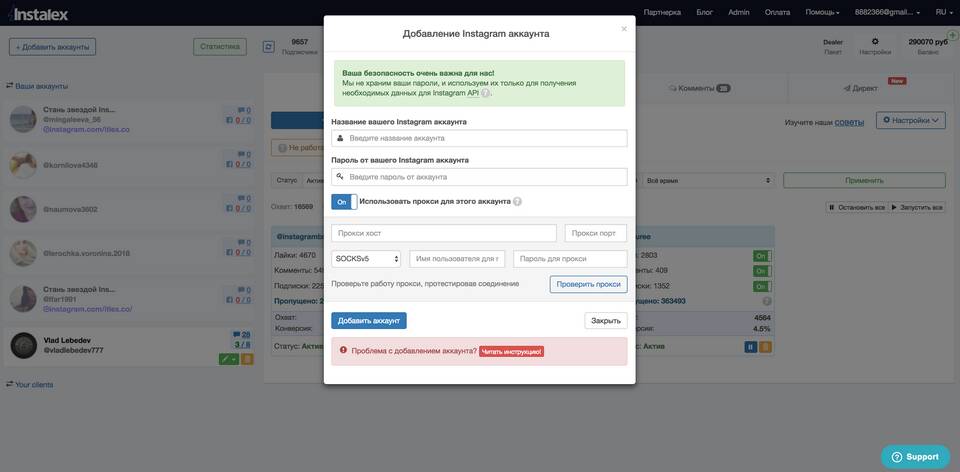Screen dimensions: 960x472
Task: Focus the Instagram account name field
Action: pos(479,138)
